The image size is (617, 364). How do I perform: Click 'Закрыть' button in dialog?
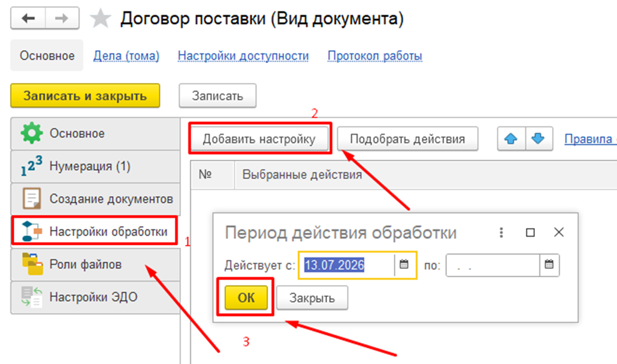[x=312, y=298]
